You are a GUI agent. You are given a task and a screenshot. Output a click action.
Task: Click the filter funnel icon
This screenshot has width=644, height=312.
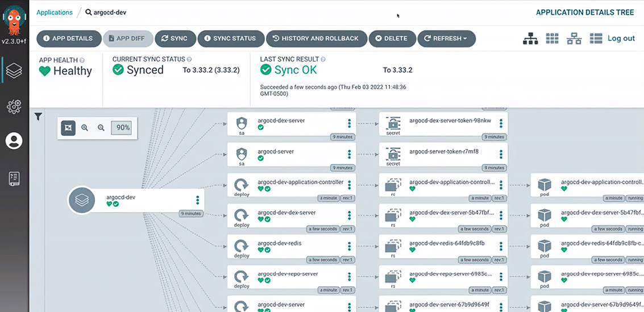coord(38,117)
